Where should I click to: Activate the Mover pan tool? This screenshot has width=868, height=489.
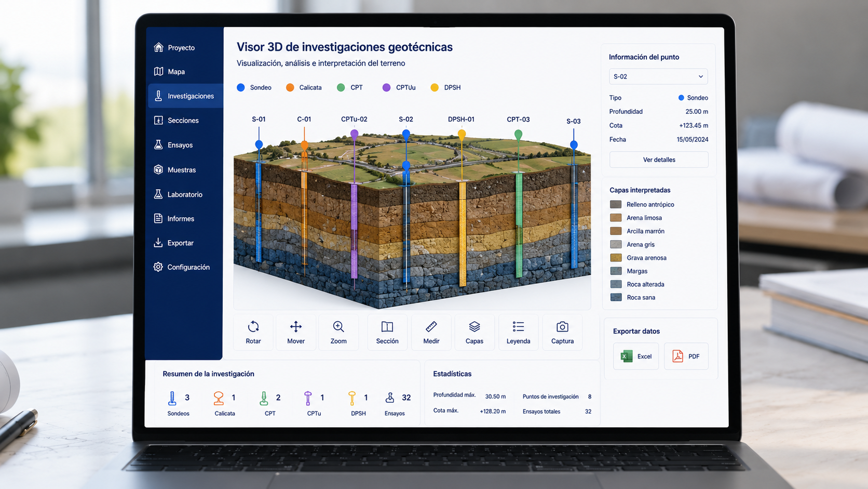click(296, 333)
